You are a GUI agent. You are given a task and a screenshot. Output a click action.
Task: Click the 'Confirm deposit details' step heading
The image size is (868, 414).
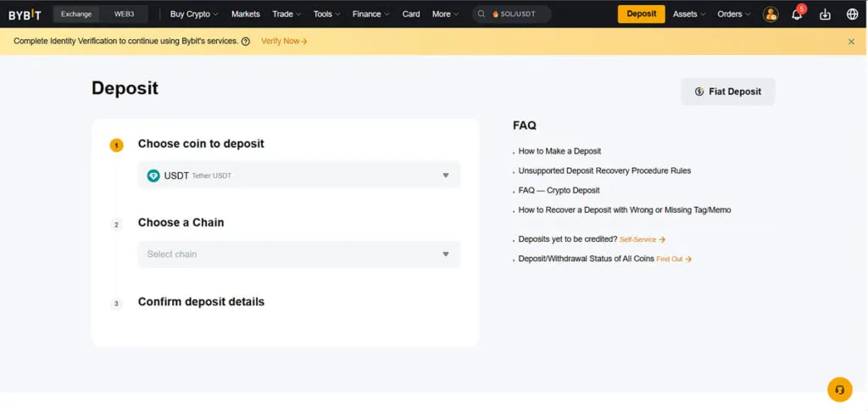coord(201,302)
